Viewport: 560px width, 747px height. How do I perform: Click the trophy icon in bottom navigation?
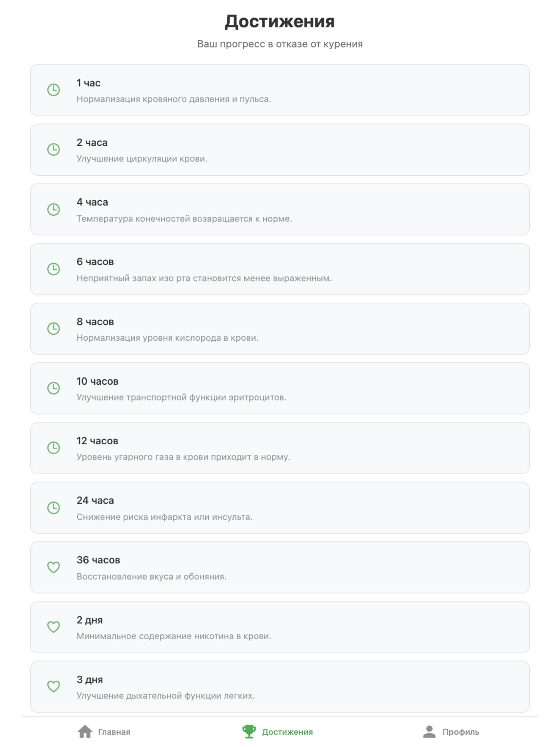coord(249,732)
